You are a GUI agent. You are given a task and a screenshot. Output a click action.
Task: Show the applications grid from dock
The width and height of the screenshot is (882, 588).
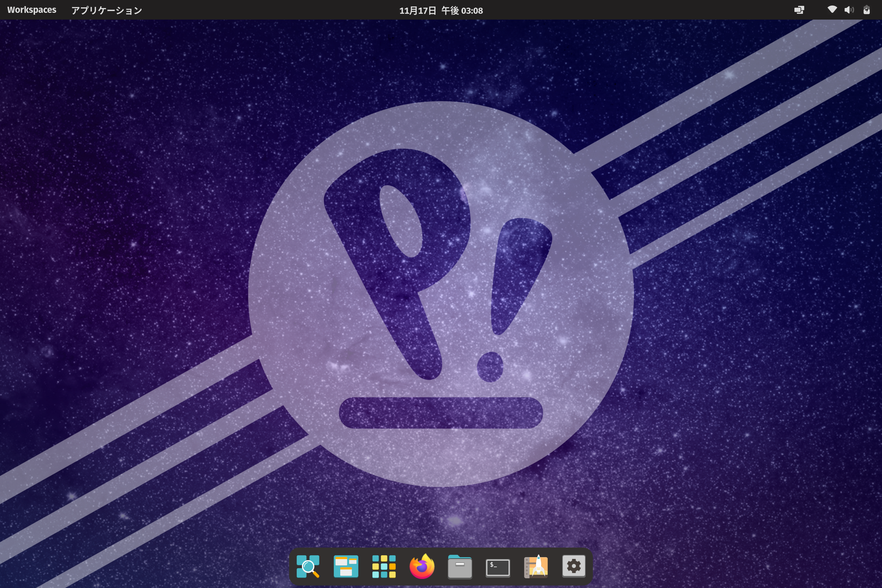pyautogui.click(x=384, y=566)
